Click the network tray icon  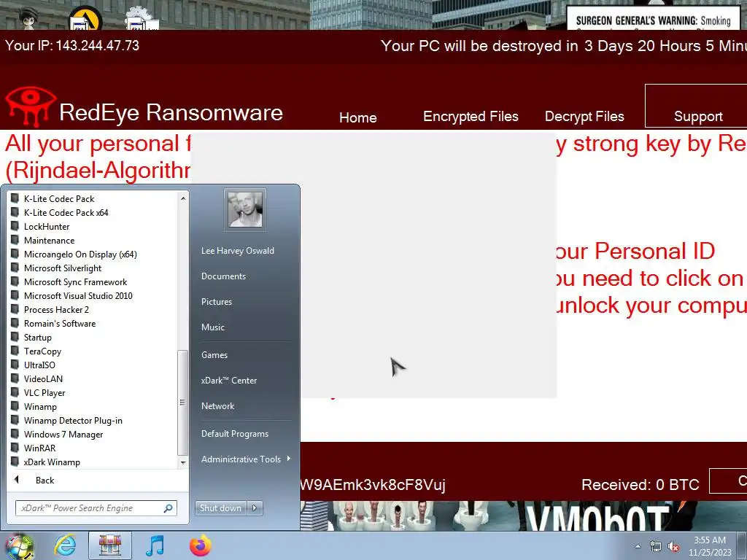(656, 546)
